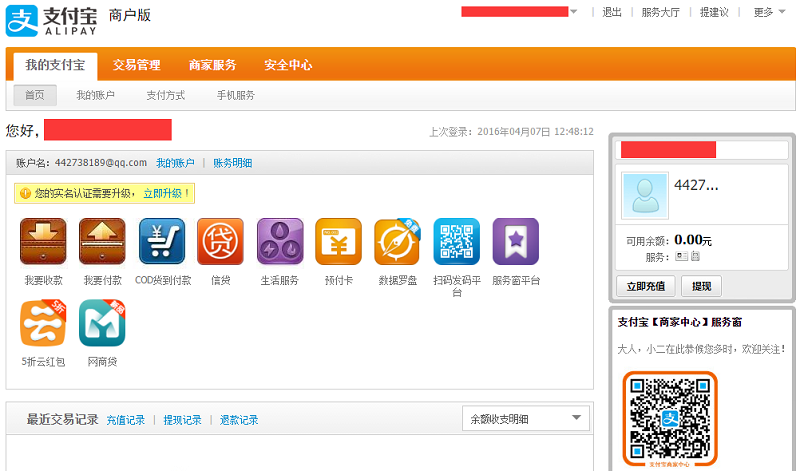Click the 我的账户 link beside account name
This screenshot has height=471, width=800.
coord(175,163)
